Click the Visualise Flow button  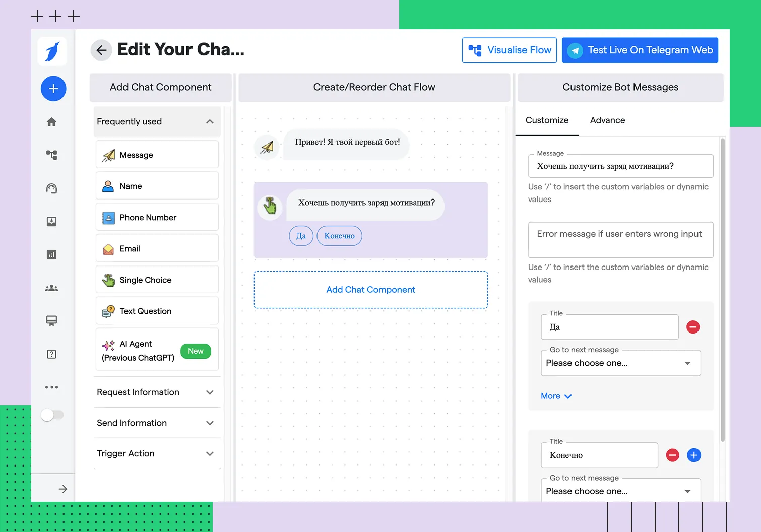[x=510, y=50]
